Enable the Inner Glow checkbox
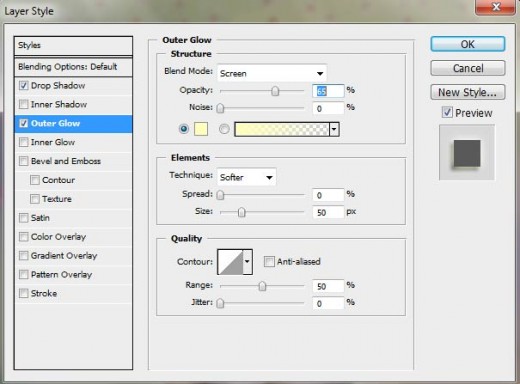 point(24,142)
